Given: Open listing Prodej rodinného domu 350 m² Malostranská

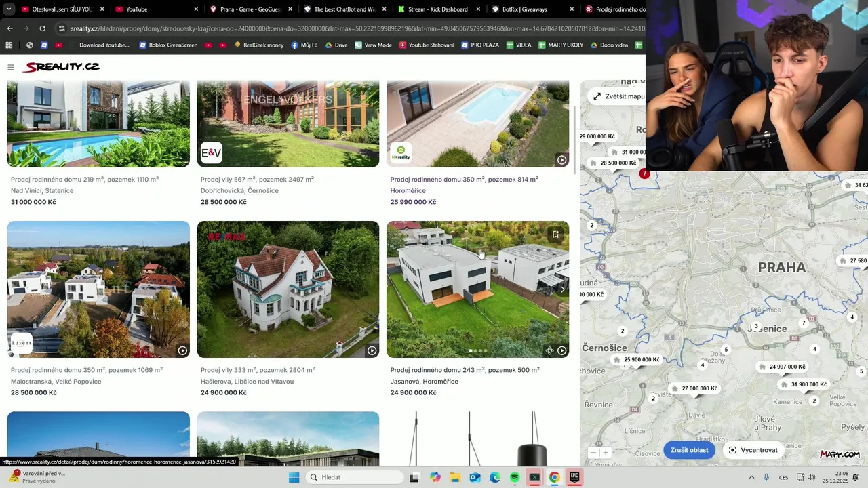Looking at the screenshot, I should [86, 370].
